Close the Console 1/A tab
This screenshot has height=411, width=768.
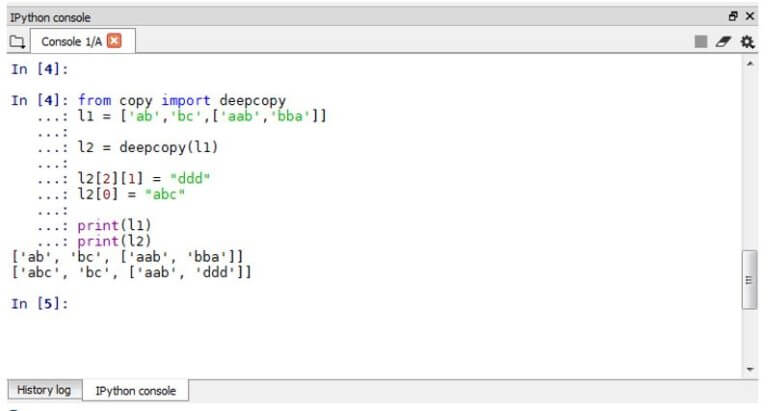(x=114, y=41)
